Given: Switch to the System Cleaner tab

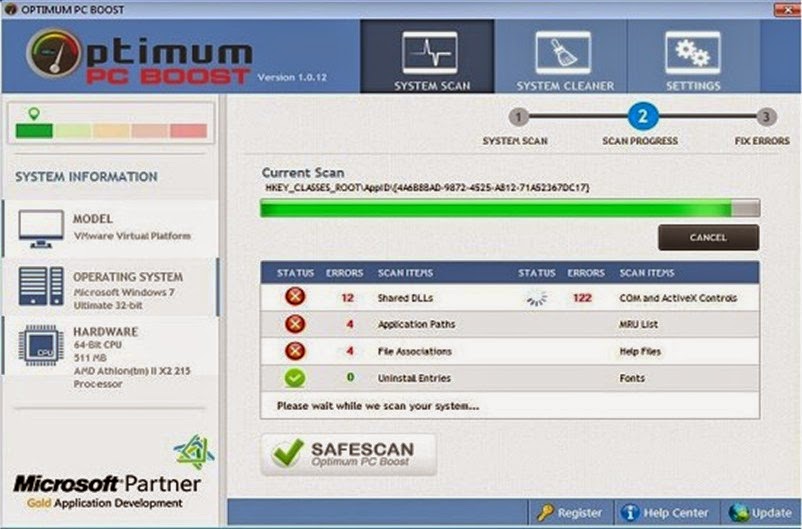Looking at the screenshot, I should (x=561, y=56).
